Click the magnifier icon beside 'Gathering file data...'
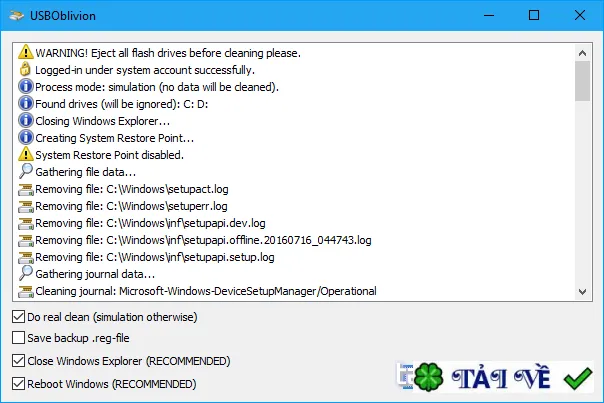 tap(26, 171)
